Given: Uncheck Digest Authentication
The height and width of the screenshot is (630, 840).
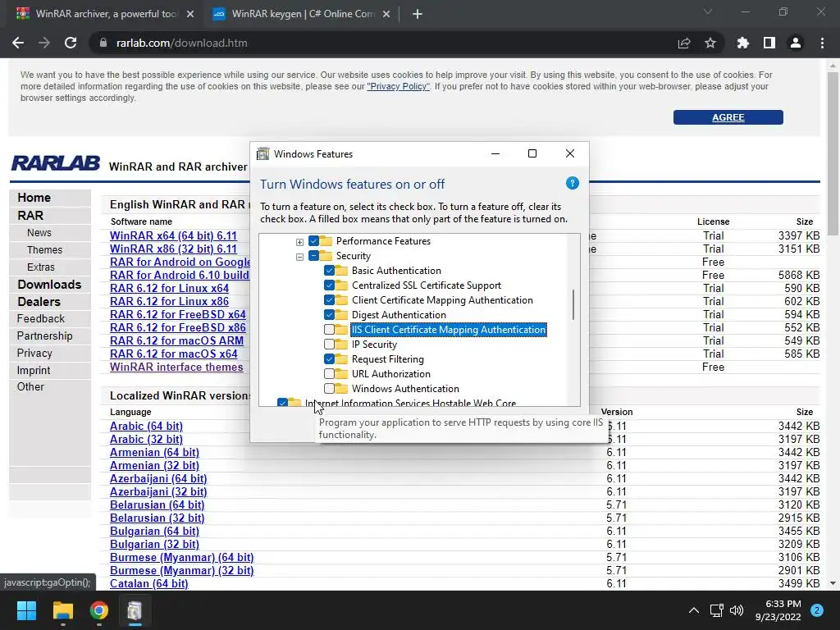Looking at the screenshot, I should 330,314.
